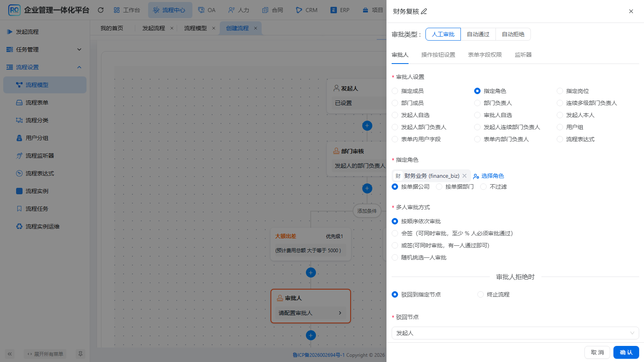Click the 流程表单 sidebar icon

pos(19,103)
